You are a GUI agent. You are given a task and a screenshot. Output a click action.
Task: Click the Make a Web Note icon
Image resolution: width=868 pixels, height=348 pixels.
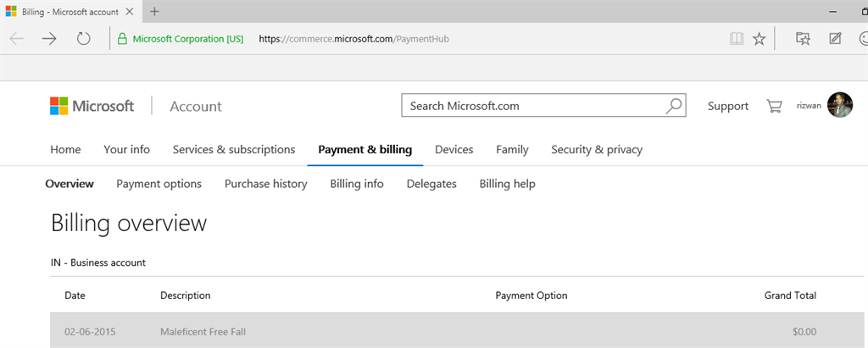click(x=835, y=38)
